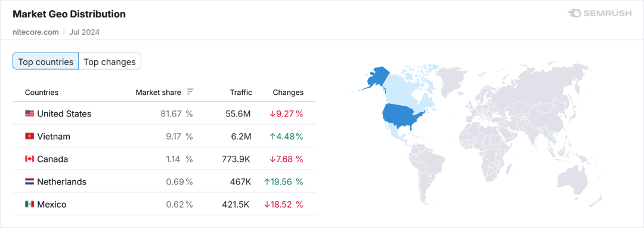Switch to the Top countries tab

coord(45,62)
